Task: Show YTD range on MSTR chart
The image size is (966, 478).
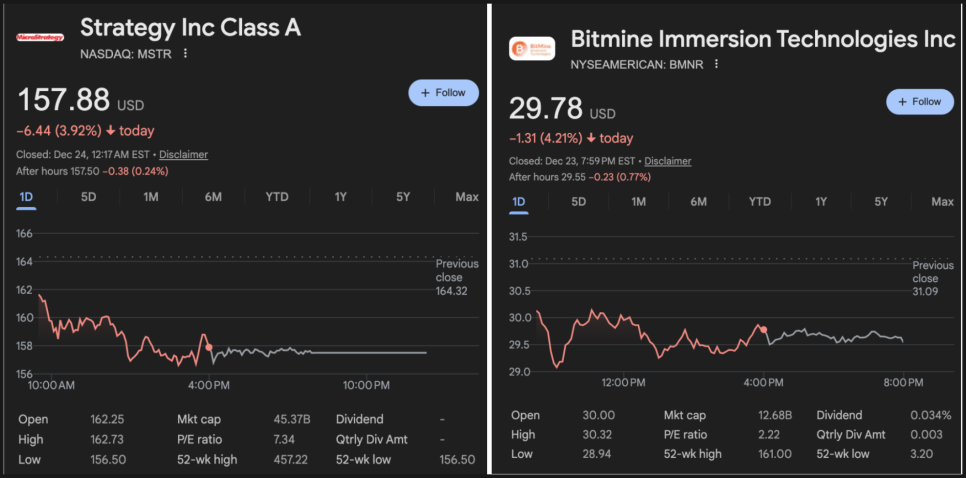Action: pyautogui.click(x=277, y=197)
